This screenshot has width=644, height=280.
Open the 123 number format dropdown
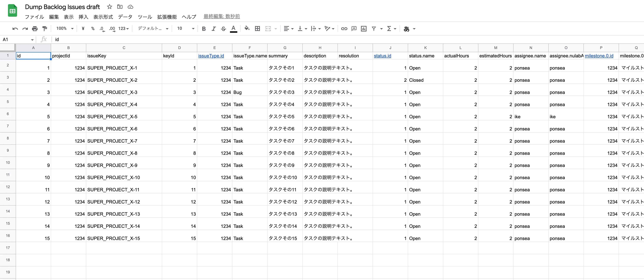pos(124,29)
